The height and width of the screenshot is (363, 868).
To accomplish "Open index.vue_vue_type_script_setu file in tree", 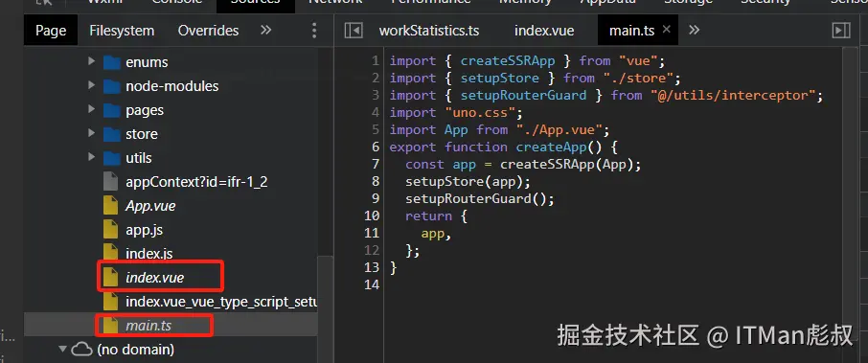I will click(x=221, y=302).
